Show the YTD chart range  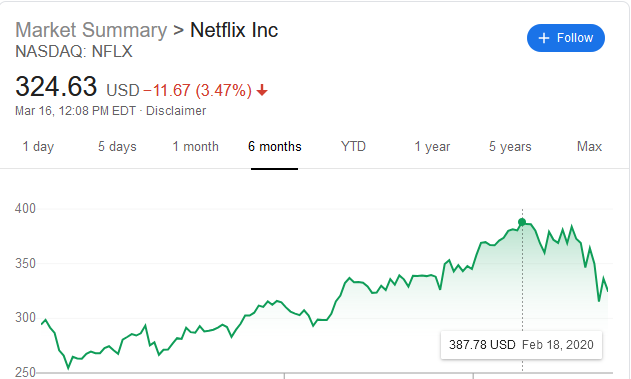click(353, 146)
